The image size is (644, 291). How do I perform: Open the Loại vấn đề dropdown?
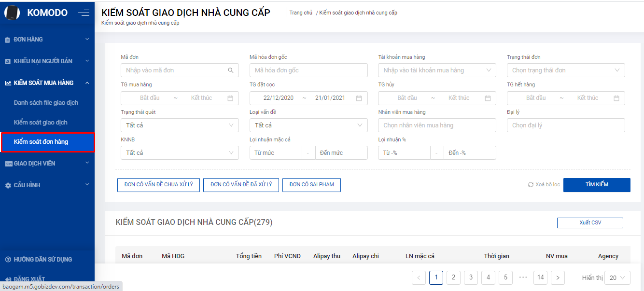pyautogui.click(x=308, y=125)
